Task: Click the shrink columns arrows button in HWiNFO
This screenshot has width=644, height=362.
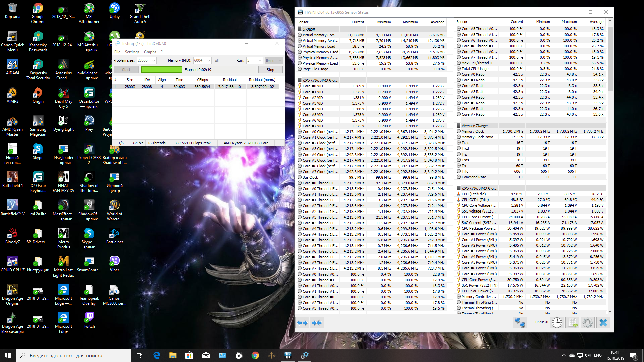Action: (317, 323)
